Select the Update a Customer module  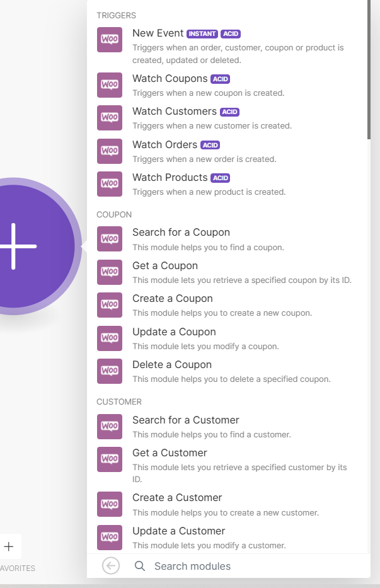tap(178, 531)
